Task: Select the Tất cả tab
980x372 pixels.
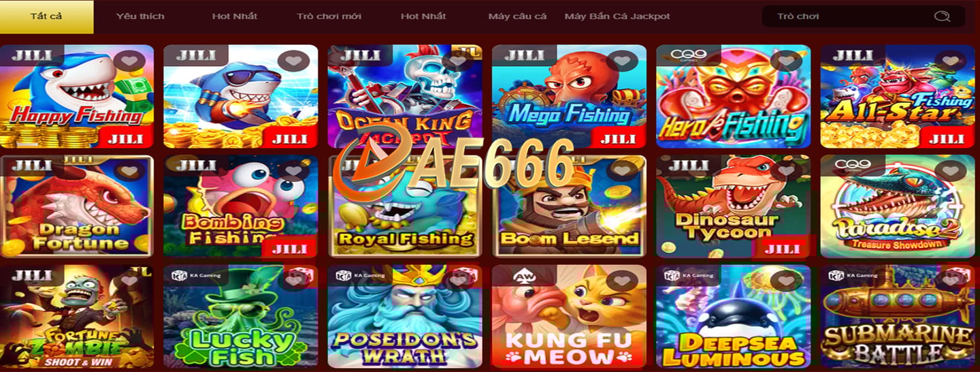Action: point(46,16)
